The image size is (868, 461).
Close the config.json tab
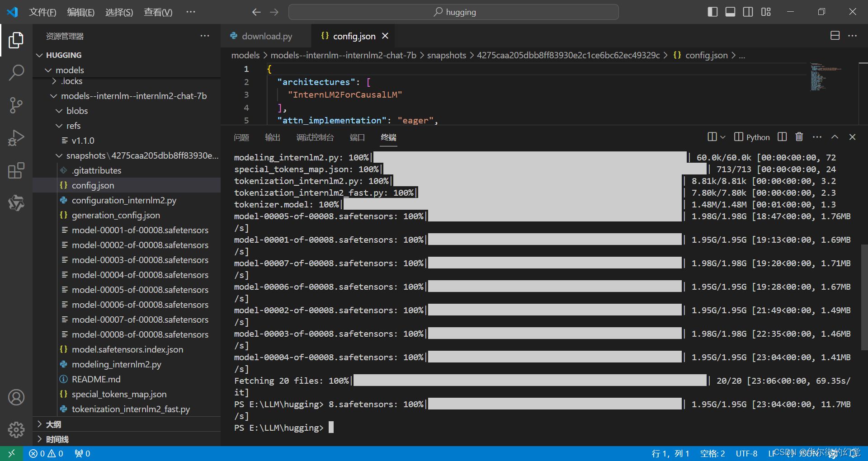(385, 36)
